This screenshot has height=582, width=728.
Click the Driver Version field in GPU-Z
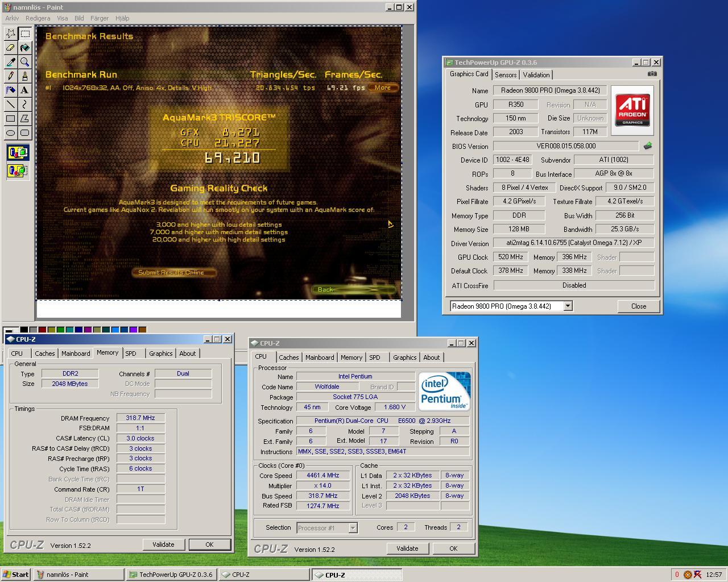(573, 243)
